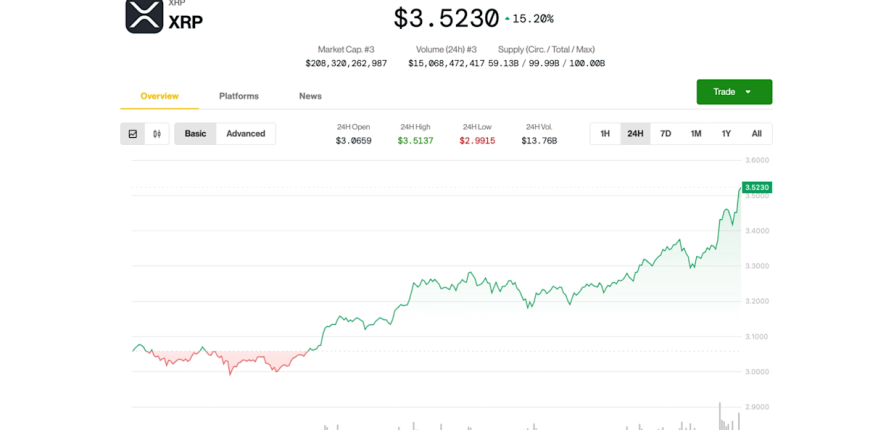Select the Advanced chart mode
Screen dimensions: 870x430
tap(246, 134)
